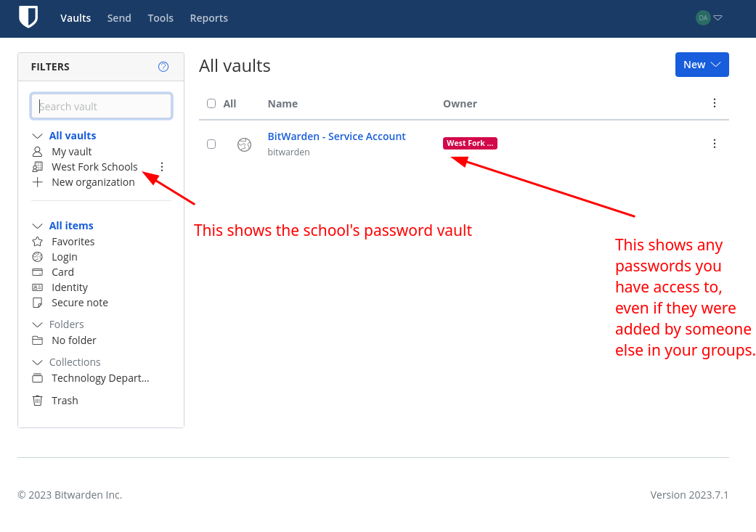Switch to the Send tab

point(119,18)
